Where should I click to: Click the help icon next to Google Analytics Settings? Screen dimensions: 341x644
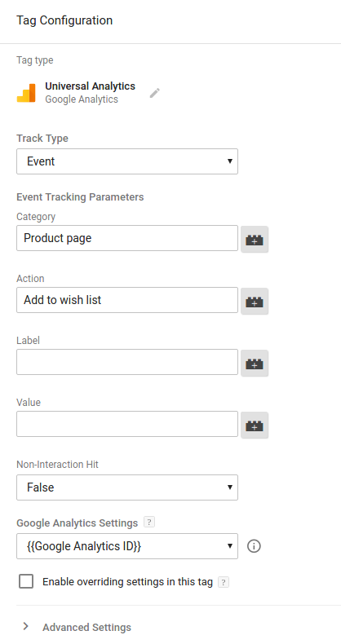point(149,523)
